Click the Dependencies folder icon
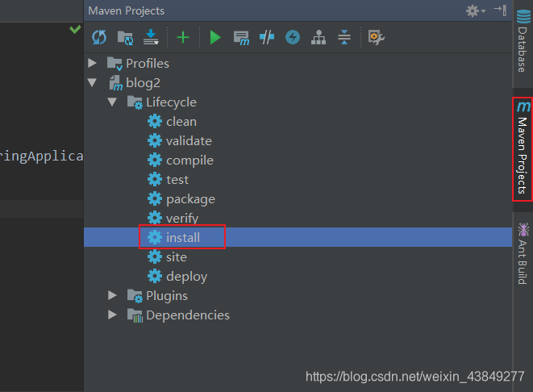533x392 pixels. coord(135,315)
